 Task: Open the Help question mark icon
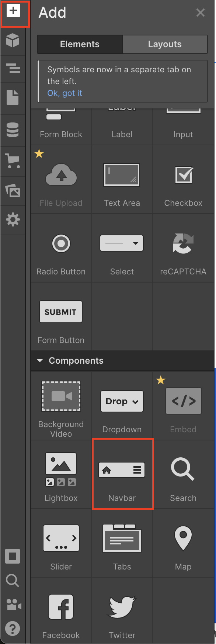coord(13,629)
